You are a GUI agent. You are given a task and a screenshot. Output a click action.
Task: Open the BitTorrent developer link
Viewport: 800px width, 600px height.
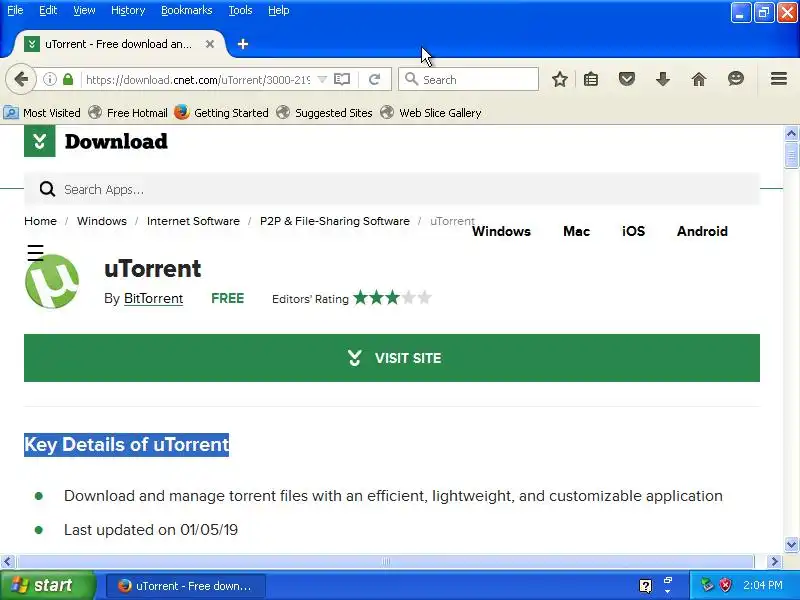pyautogui.click(x=153, y=298)
